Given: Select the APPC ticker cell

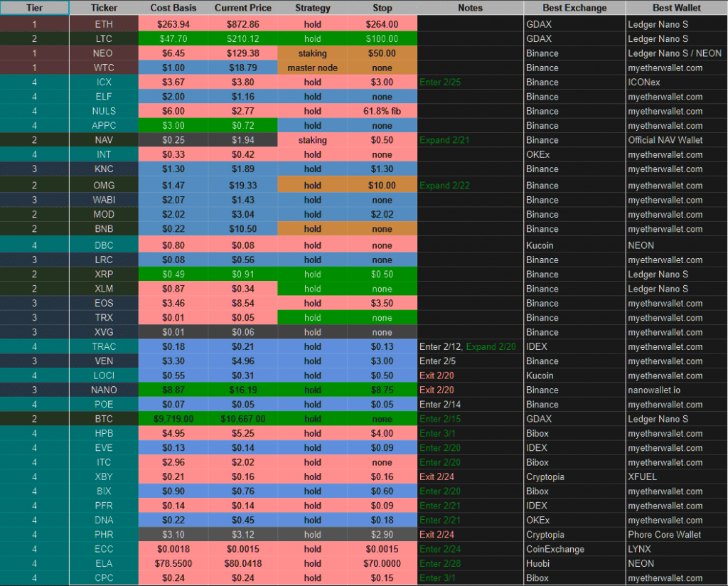Looking at the screenshot, I should point(104,125).
